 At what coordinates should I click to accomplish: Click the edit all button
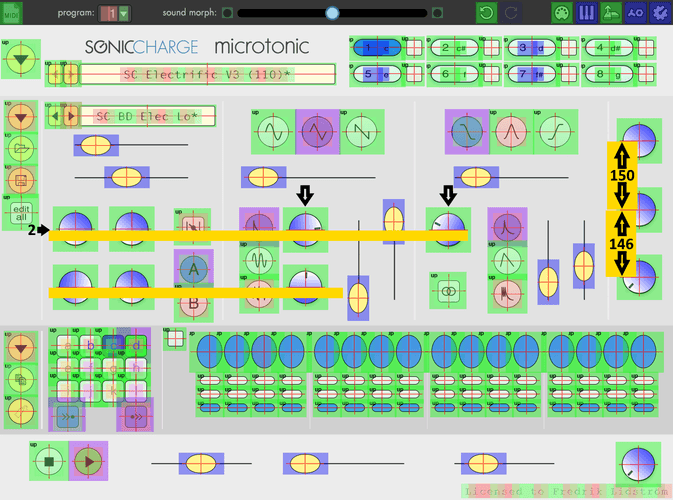[21, 213]
